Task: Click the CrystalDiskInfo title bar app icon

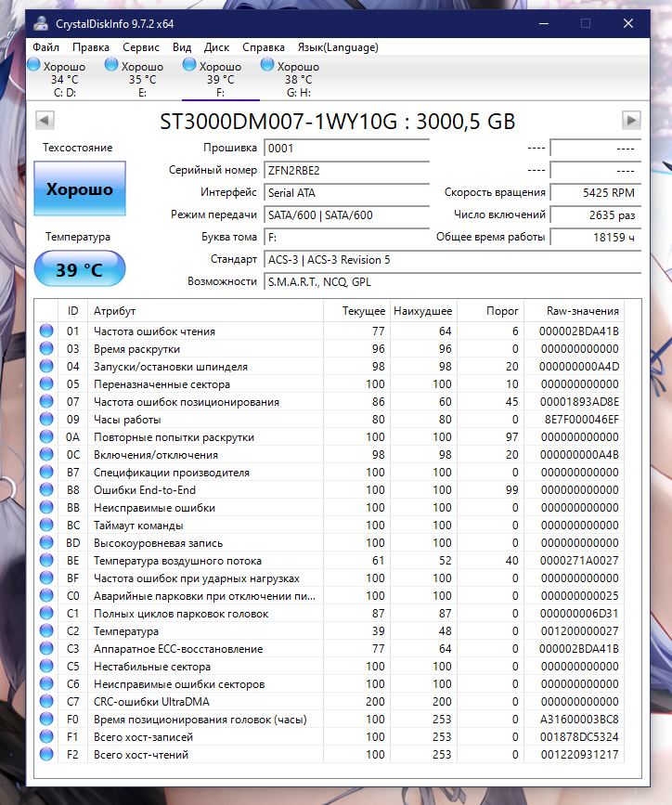Action: (x=41, y=23)
